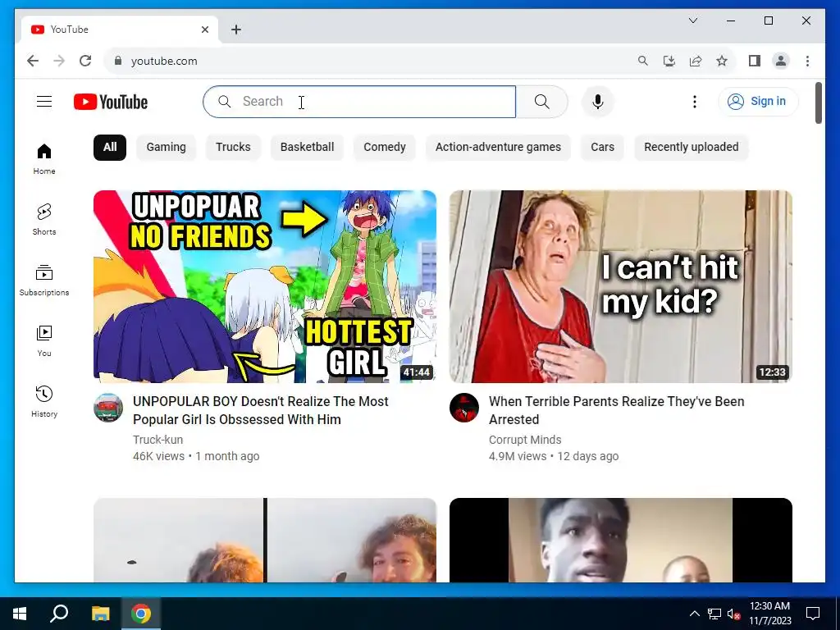Viewport: 840px width, 630px height.
Task: Click the browser forward arrow
Action: (x=59, y=61)
